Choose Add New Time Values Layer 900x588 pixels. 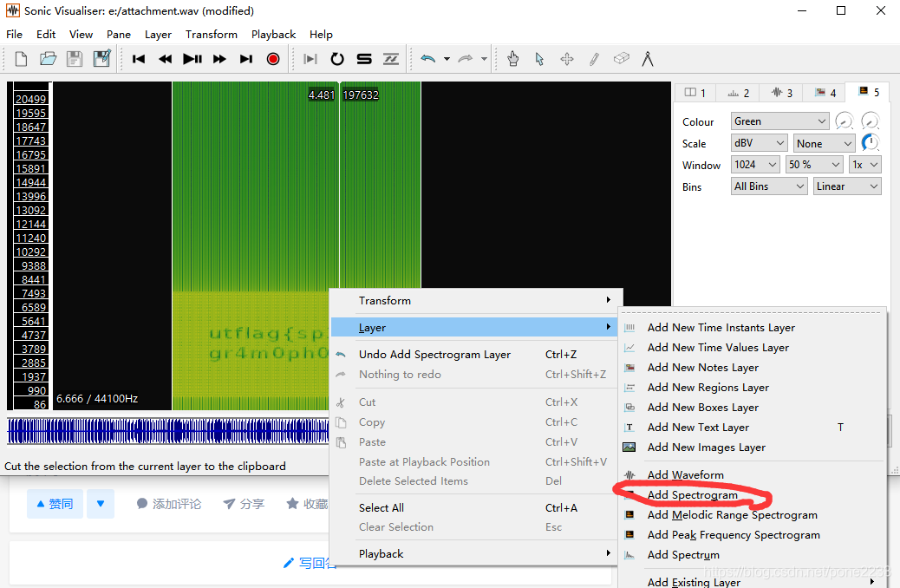(x=752, y=348)
